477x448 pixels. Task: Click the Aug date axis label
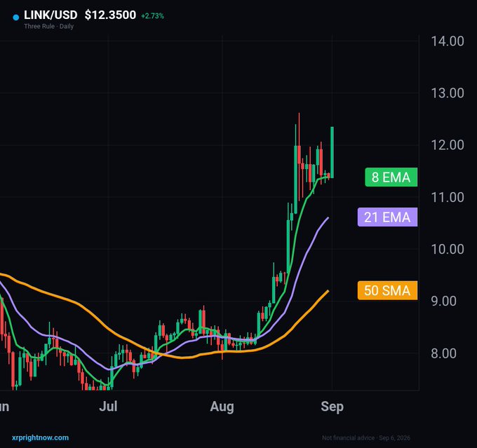click(222, 407)
